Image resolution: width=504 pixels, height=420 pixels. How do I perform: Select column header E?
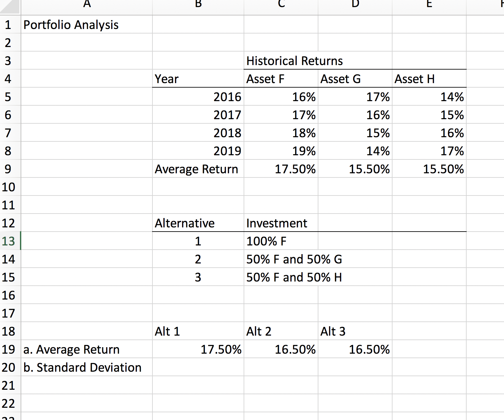coord(429,5)
